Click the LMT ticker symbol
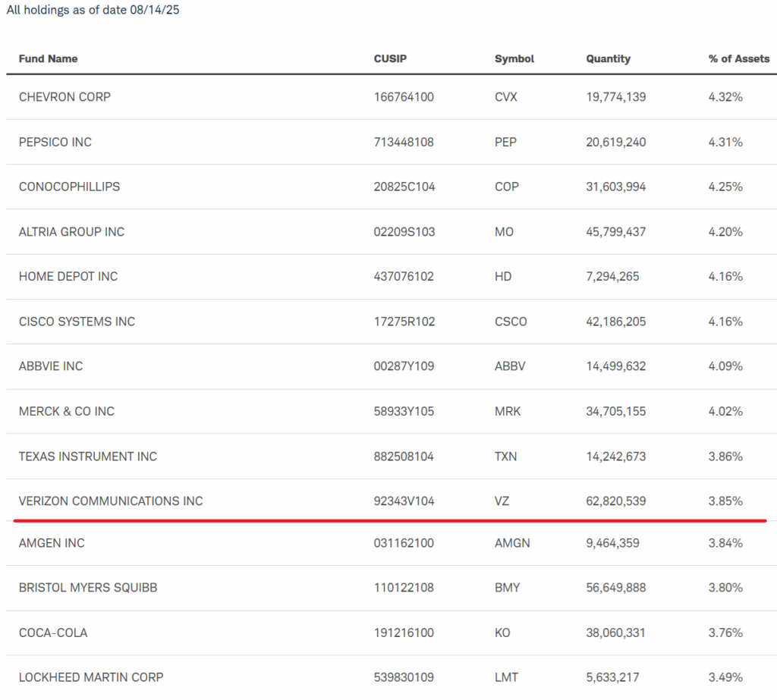This screenshot has height=700, width=777. pos(506,676)
